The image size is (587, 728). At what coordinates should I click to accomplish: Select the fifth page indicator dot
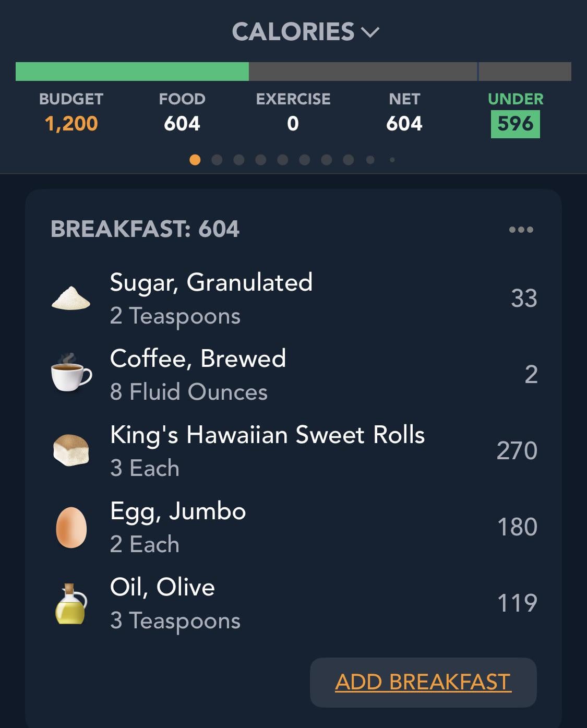pyautogui.click(x=283, y=160)
